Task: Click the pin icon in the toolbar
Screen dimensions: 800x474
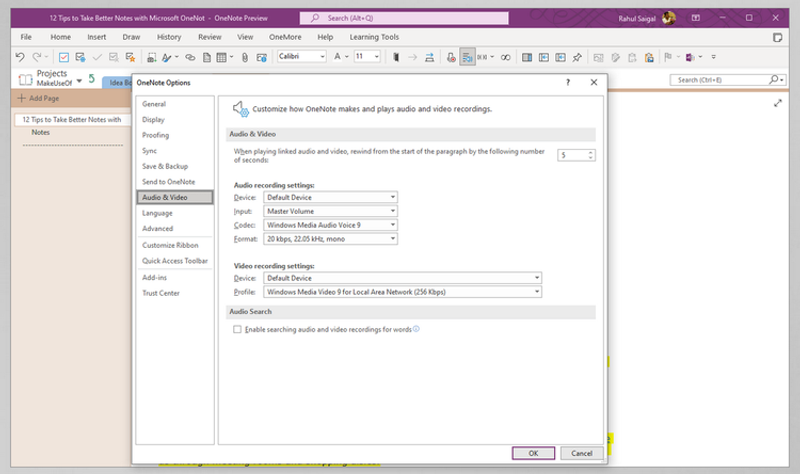Action: point(577,57)
